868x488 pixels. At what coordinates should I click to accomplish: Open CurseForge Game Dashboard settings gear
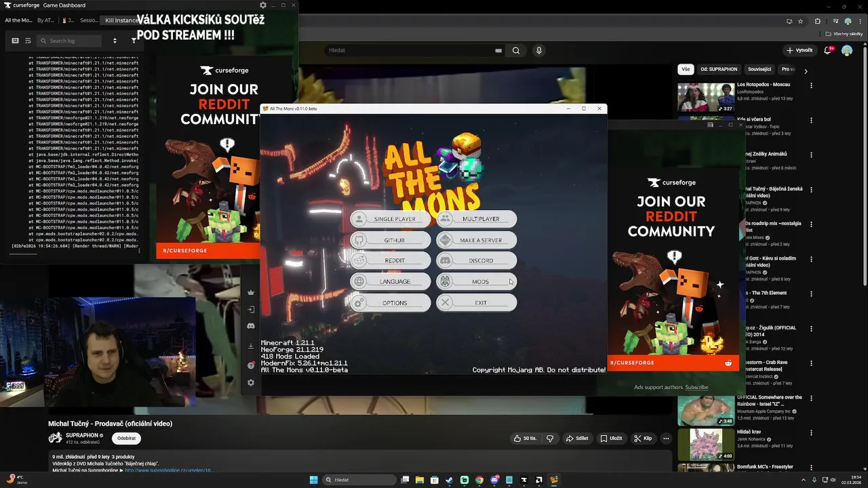pyautogui.click(x=263, y=5)
